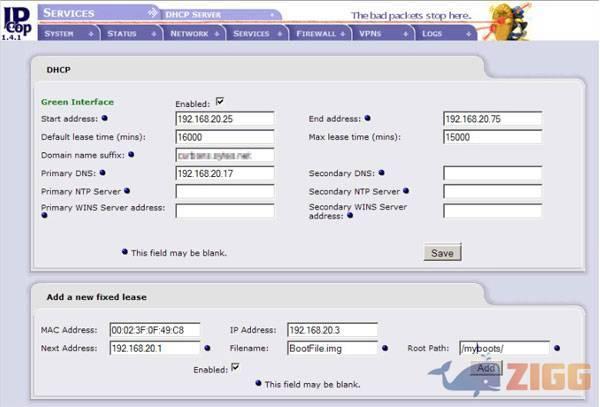Click the MAC Address field
The height and width of the screenshot is (407, 600).
pyautogui.click(x=155, y=330)
